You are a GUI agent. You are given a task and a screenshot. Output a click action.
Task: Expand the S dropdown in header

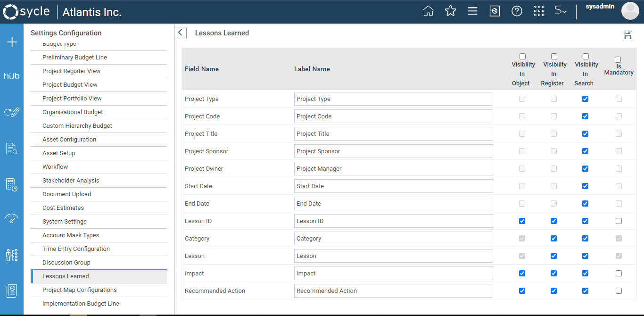click(561, 11)
